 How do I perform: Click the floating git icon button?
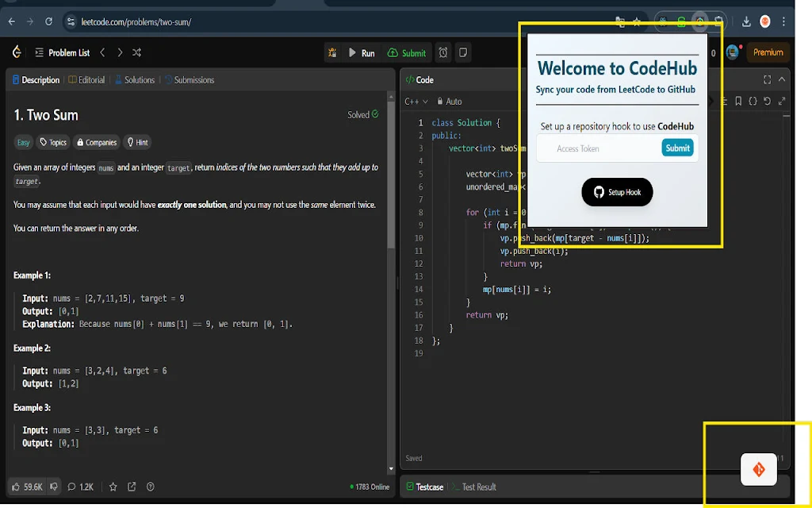point(759,469)
